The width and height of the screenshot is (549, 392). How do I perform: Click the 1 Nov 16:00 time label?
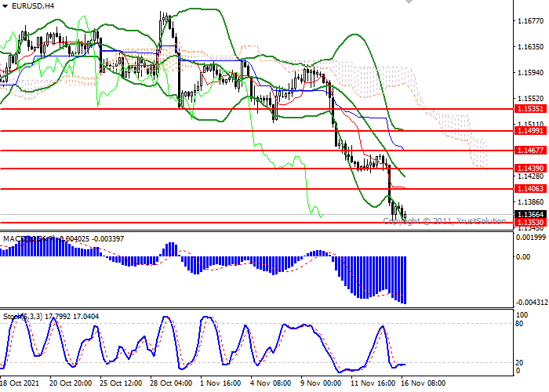click(220, 383)
